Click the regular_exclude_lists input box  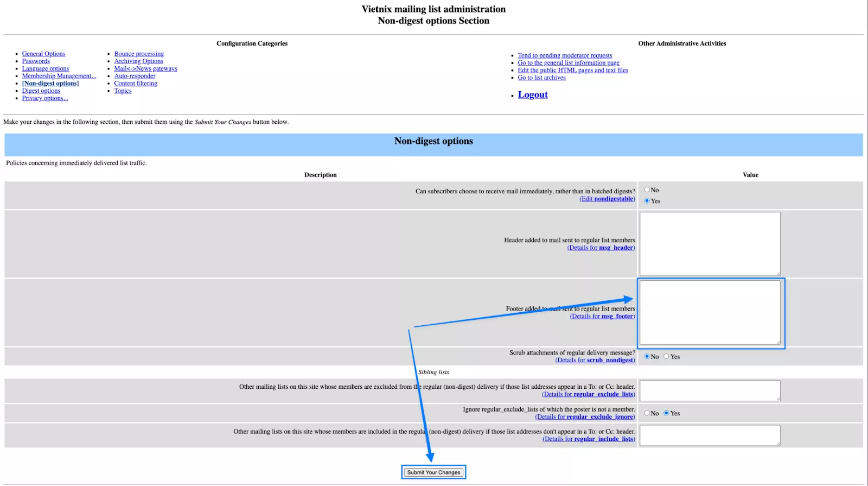click(710, 390)
